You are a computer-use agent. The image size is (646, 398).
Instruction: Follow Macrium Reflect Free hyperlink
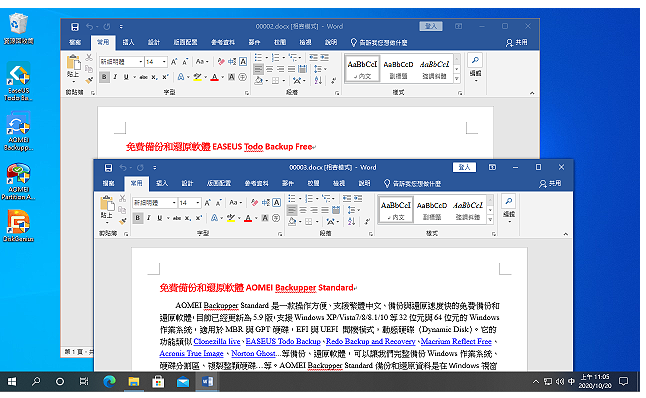click(x=456, y=342)
